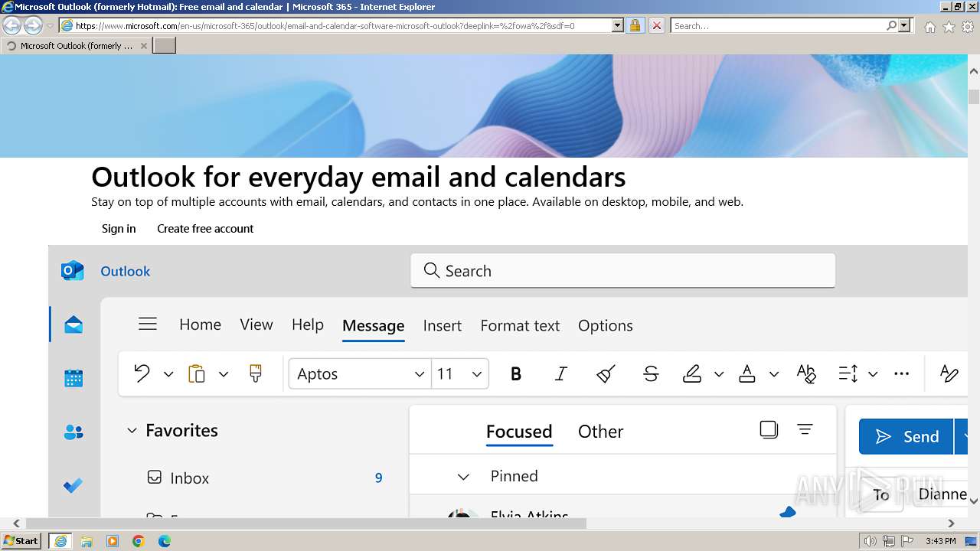Click the Clear formatting eraser icon
Image resolution: width=980 pixels, height=551 pixels.
(606, 373)
